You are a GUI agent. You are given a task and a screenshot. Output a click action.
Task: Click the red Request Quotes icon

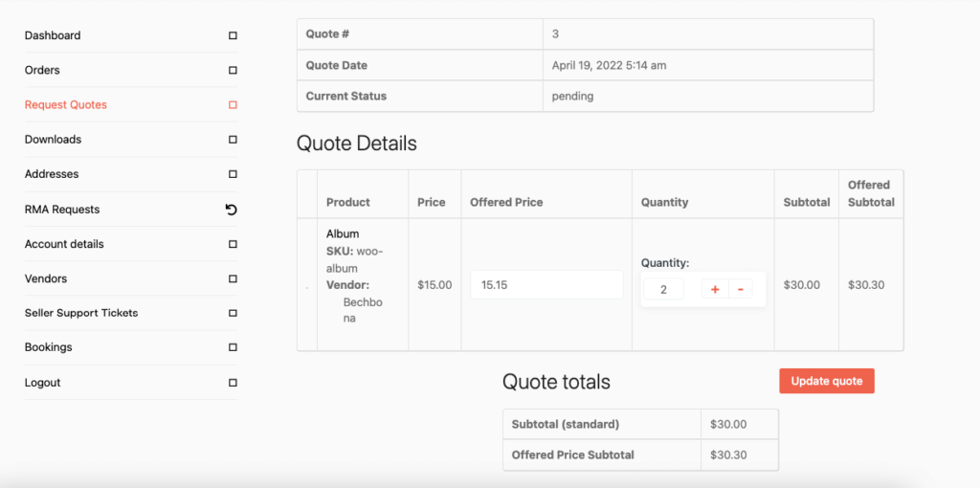[x=233, y=105]
